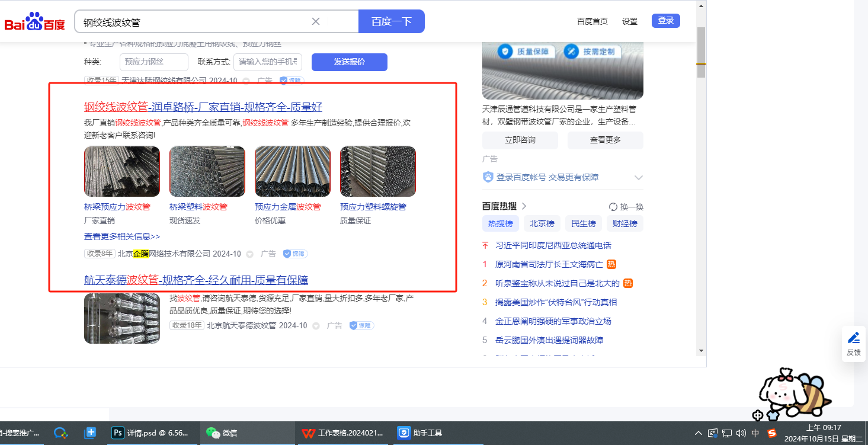Screen dimensions: 868x445
Task: Click the blue plus app in the taskbar
Action: pos(90,433)
